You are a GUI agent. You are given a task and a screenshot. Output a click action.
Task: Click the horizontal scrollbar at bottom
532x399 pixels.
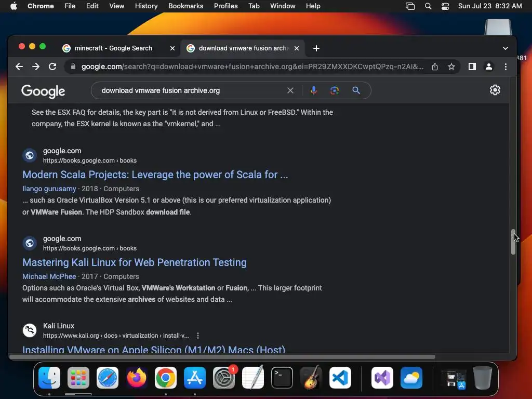click(222, 357)
